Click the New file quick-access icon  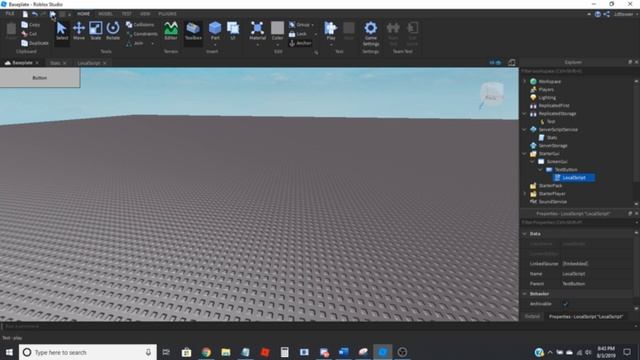pyautogui.click(x=25, y=14)
